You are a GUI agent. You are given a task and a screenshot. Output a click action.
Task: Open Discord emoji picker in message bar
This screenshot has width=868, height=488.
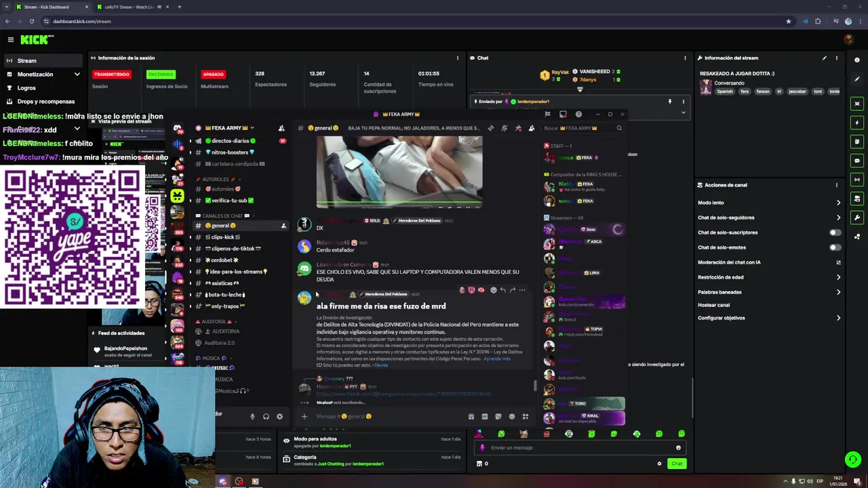[x=512, y=417]
